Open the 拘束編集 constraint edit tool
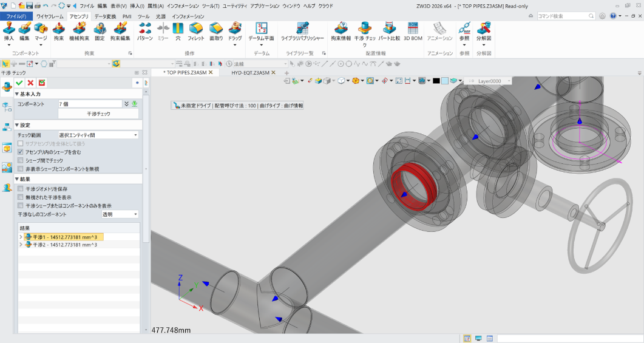644x343 pixels. point(120,32)
